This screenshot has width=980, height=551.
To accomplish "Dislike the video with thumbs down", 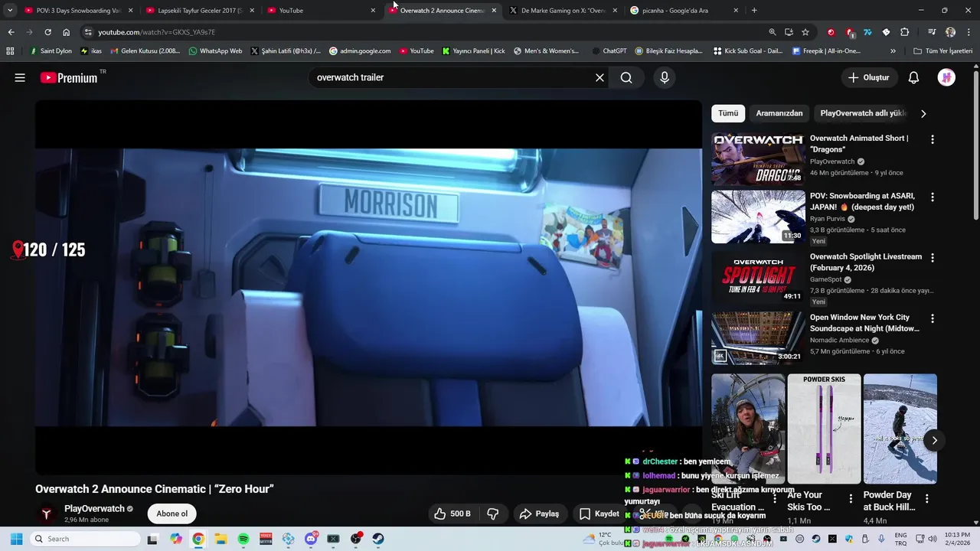I will click(x=493, y=514).
